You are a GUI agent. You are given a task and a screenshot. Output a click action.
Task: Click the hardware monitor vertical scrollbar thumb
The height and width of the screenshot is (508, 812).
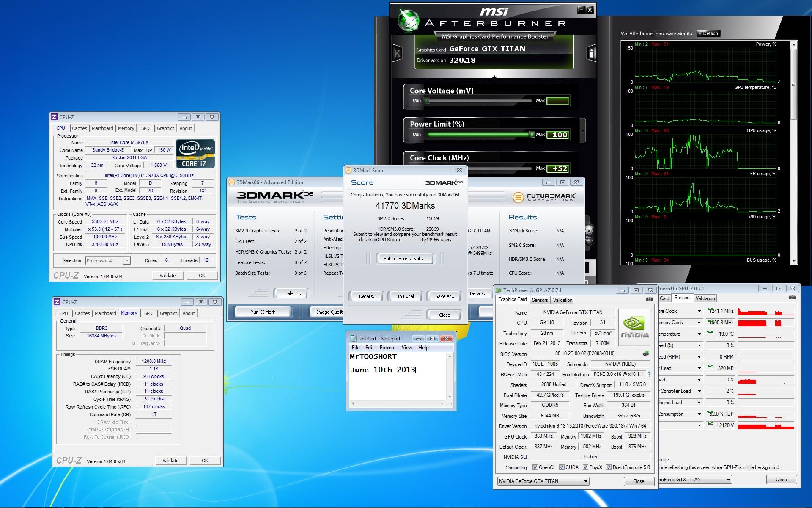point(794,83)
